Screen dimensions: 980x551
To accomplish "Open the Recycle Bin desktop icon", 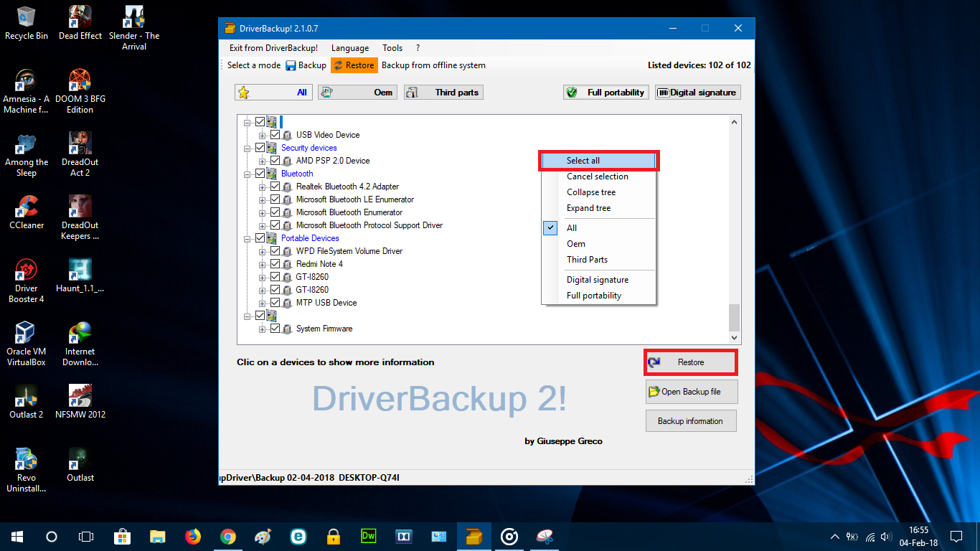I will click(x=27, y=24).
